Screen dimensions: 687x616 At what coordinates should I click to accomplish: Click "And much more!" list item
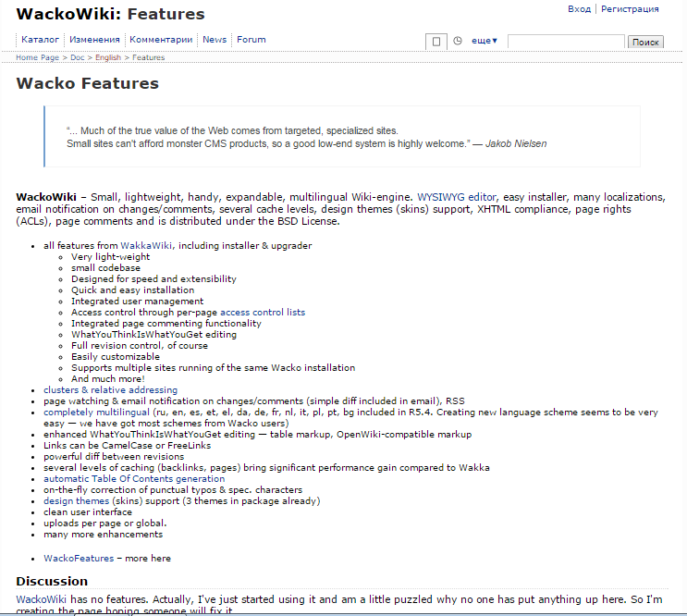pos(108,379)
